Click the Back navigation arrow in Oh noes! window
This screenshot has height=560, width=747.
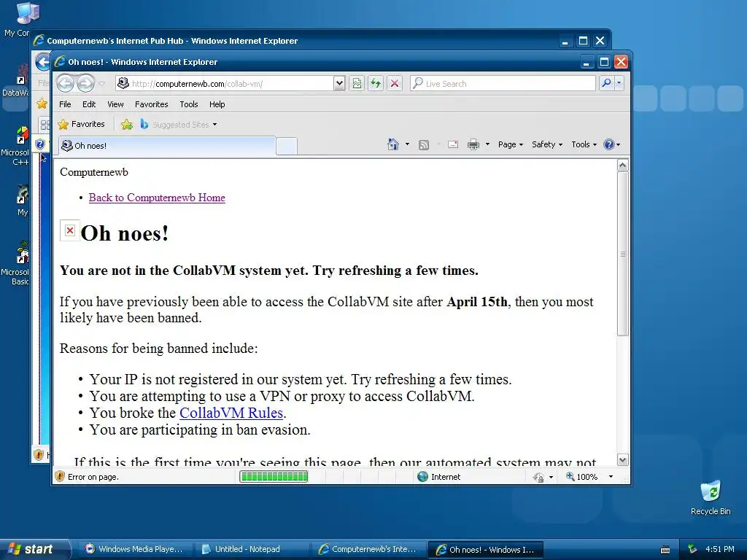click(x=65, y=83)
